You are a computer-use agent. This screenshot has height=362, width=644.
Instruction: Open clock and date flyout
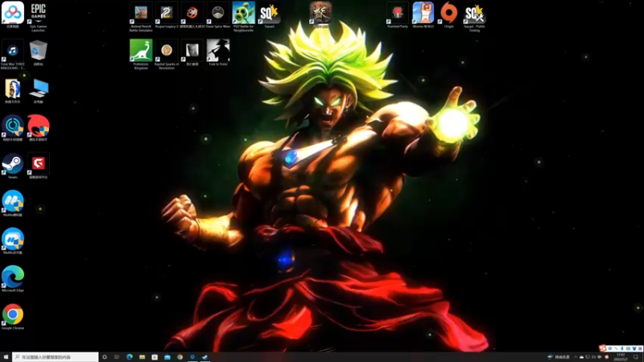pos(621,357)
